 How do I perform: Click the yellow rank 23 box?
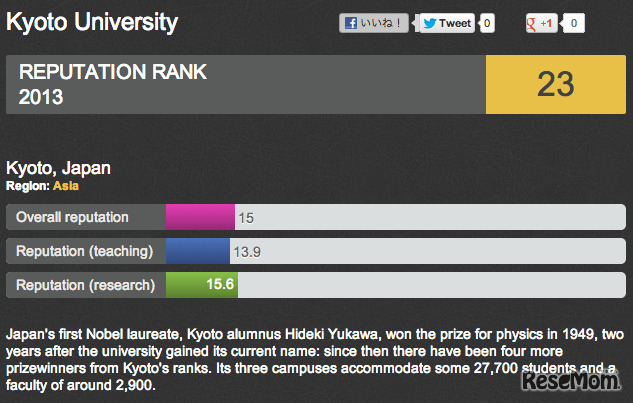pyautogui.click(x=554, y=85)
